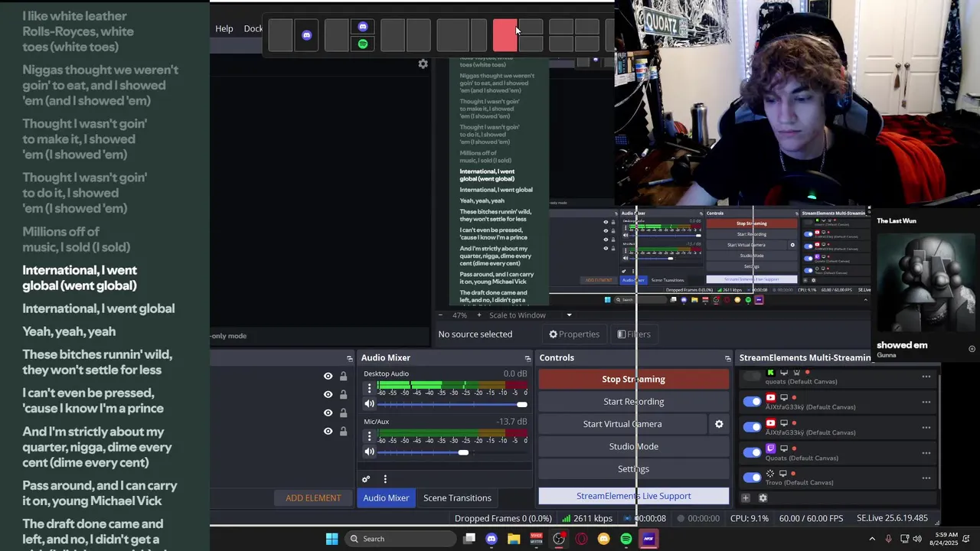
Task: Mute the Desktop Audio speaker icon
Action: point(369,404)
